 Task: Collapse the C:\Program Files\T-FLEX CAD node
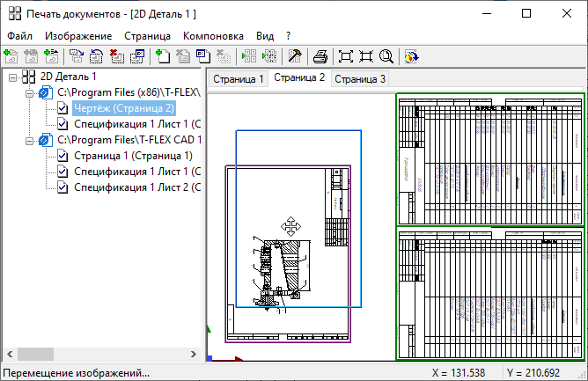click(x=29, y=140)
